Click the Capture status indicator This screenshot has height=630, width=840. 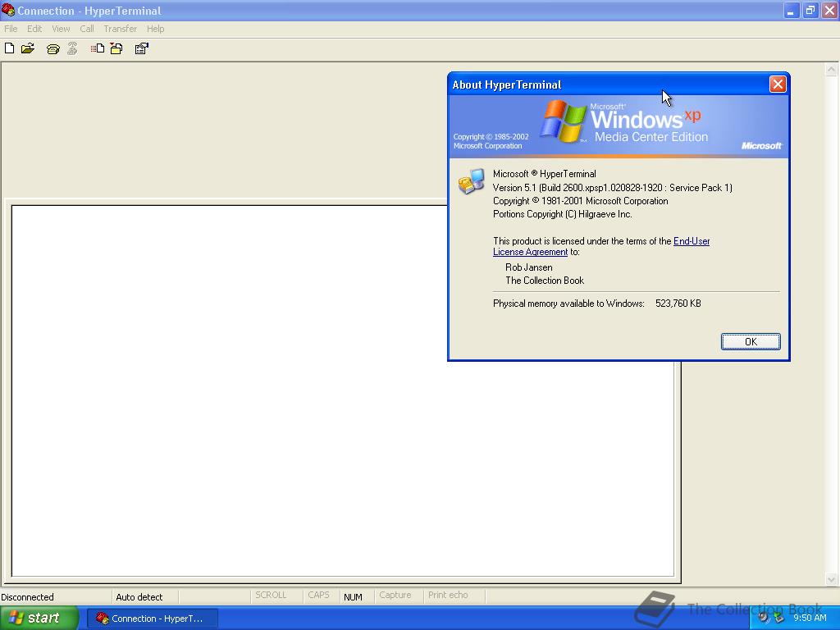coord(395,596)
